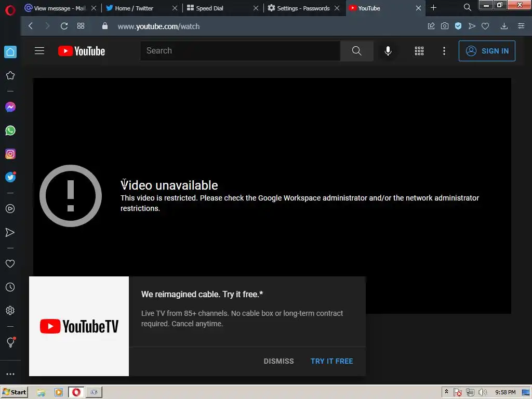Open History clock in sidebar

click(x=10, y=287)
